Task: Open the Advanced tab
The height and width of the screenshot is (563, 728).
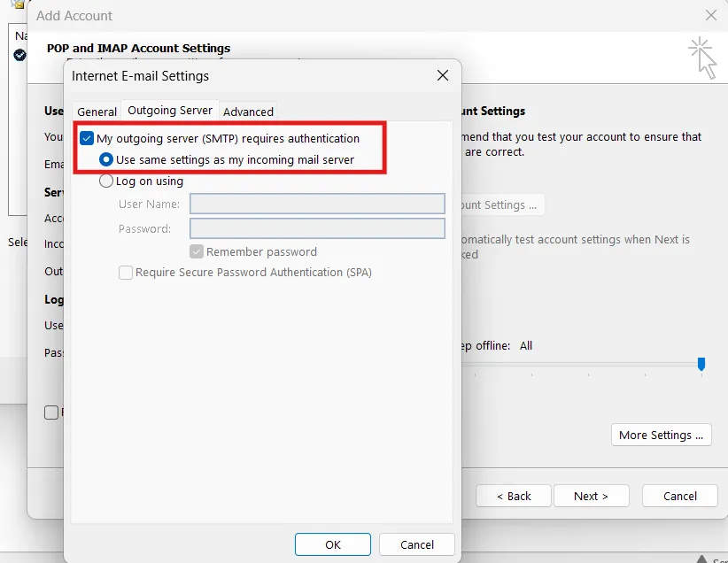Action: (x=248, y=111)
